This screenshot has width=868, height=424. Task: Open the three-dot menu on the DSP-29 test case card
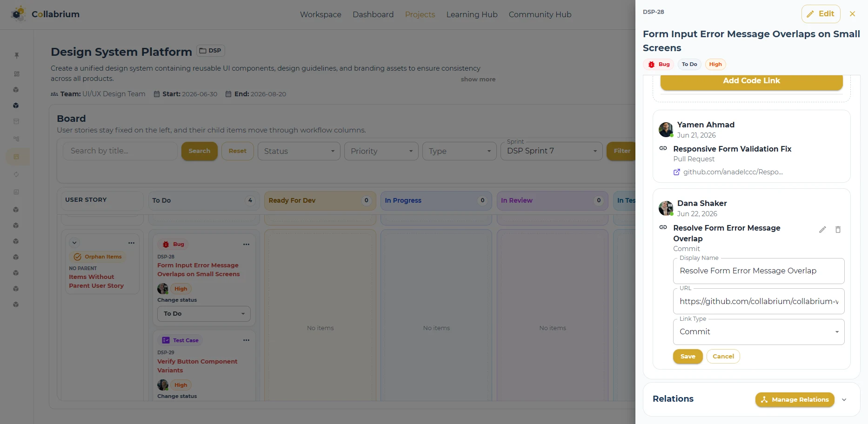[246, 340]
